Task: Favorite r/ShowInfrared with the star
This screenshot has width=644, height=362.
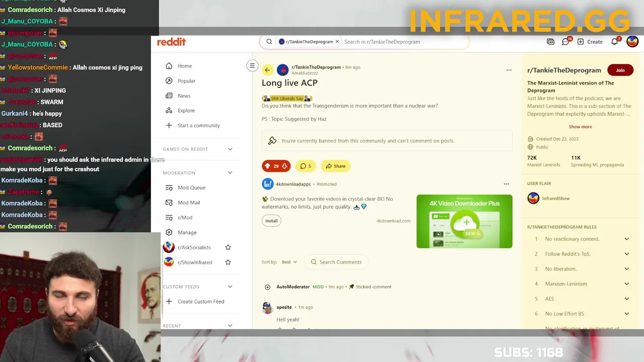Action: pyautogui.click(x=228, y=262)
